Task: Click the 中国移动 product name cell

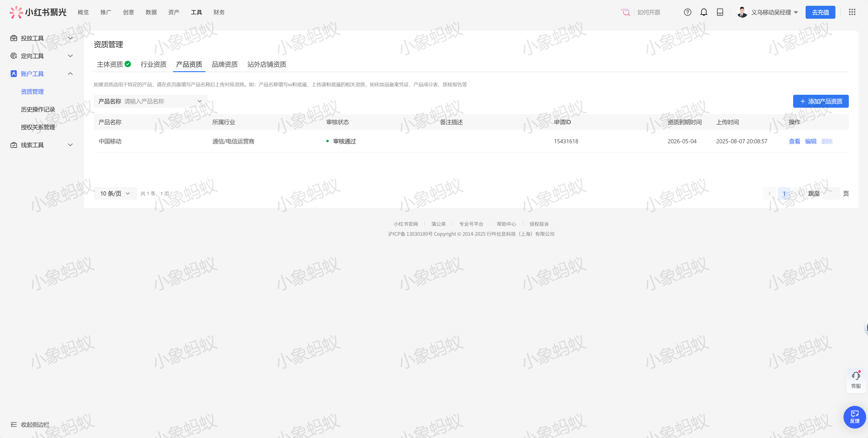Action: pyautogui.click(x=110, y=141)
